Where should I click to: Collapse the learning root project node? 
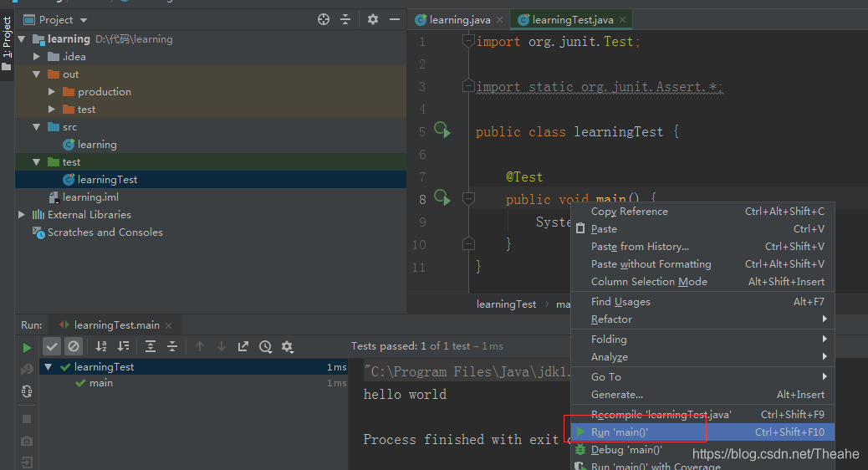tap(22, 39)
